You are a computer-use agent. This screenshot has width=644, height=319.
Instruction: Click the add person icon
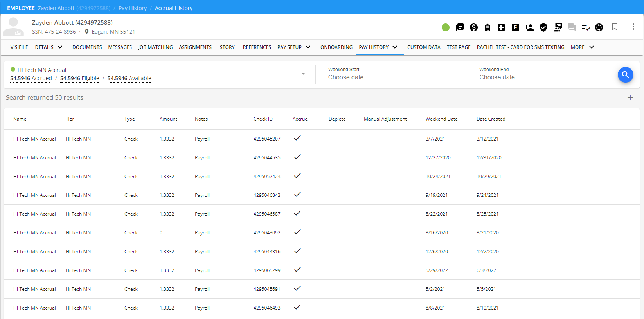point(529,27)
